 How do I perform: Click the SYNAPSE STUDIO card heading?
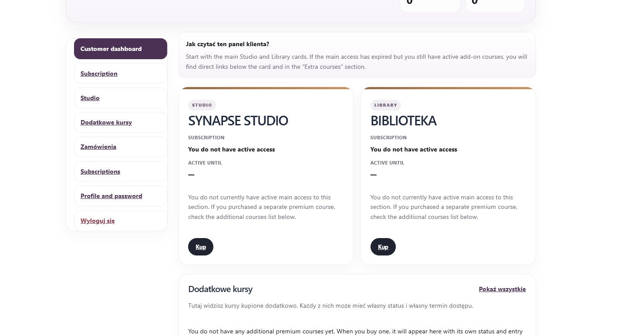coord(238,121)
